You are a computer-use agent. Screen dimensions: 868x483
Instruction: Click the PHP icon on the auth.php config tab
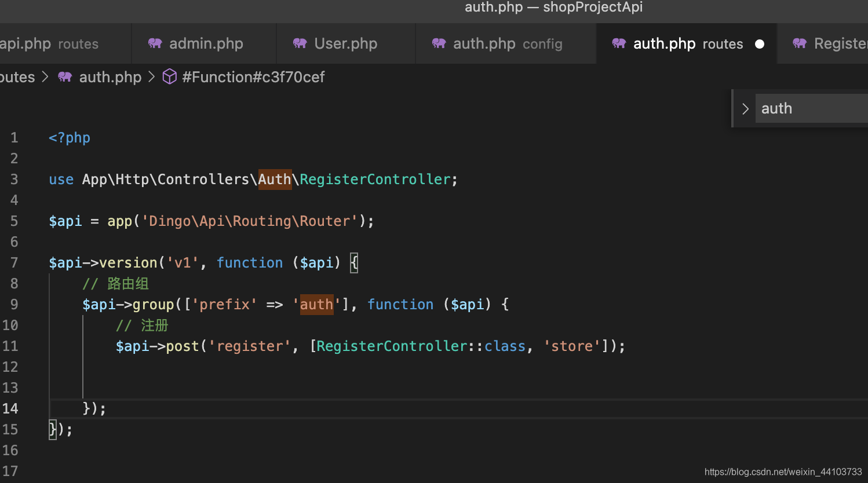(439, 43)
